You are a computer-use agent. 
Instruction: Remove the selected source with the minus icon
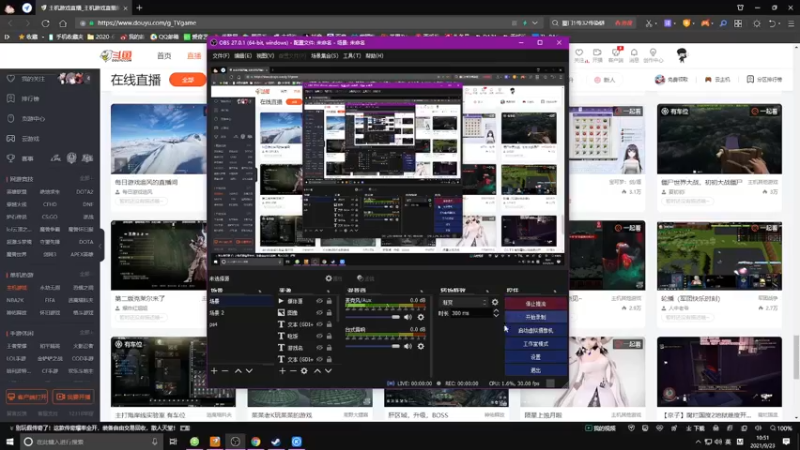point(293,371)
